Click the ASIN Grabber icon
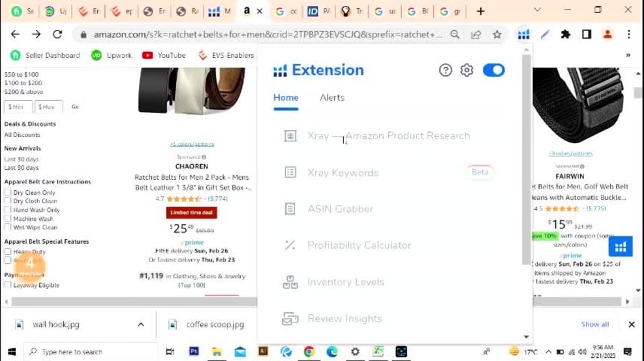 (290, 208)
